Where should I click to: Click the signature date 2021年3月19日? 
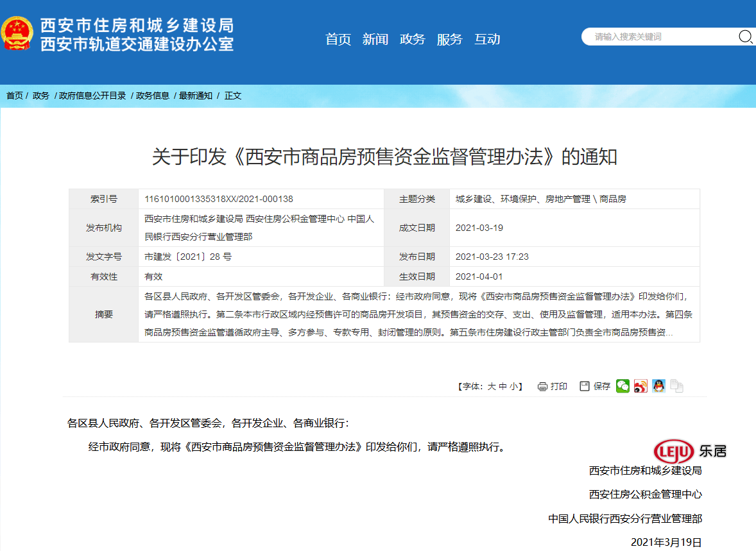[x=666, y=542]
